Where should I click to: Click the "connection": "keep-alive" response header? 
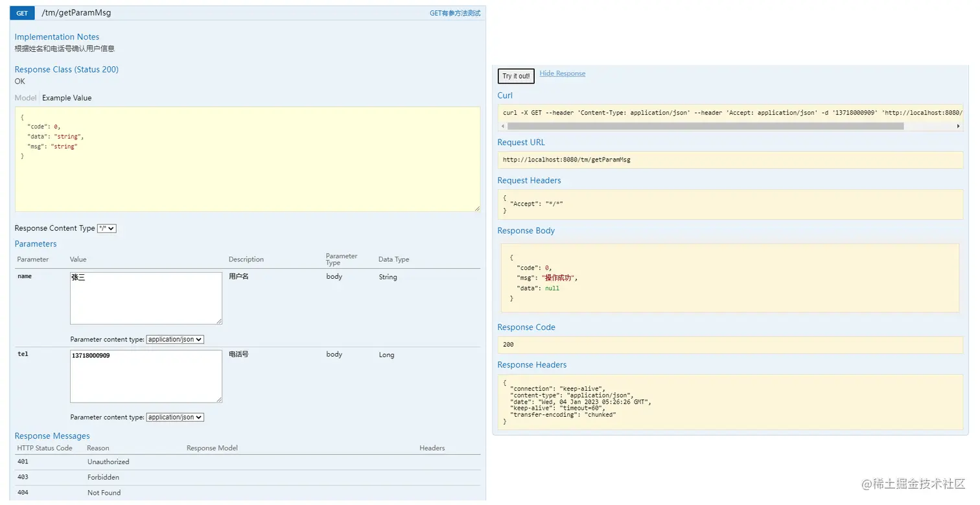[x=557, y=389]
